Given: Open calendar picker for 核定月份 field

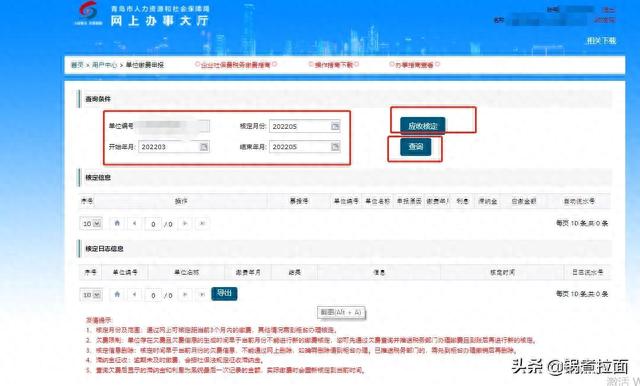Looking at the screenshot, I should (335, 126).
